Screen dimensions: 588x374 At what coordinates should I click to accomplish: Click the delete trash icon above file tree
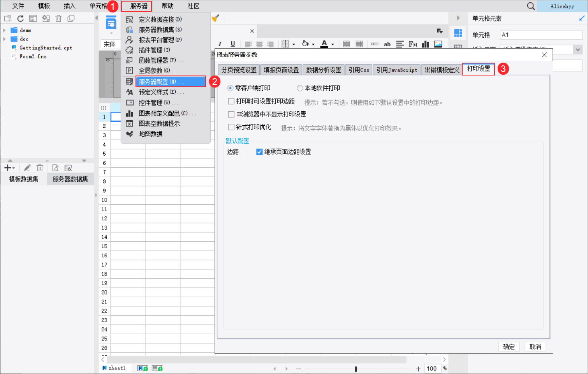58,18
